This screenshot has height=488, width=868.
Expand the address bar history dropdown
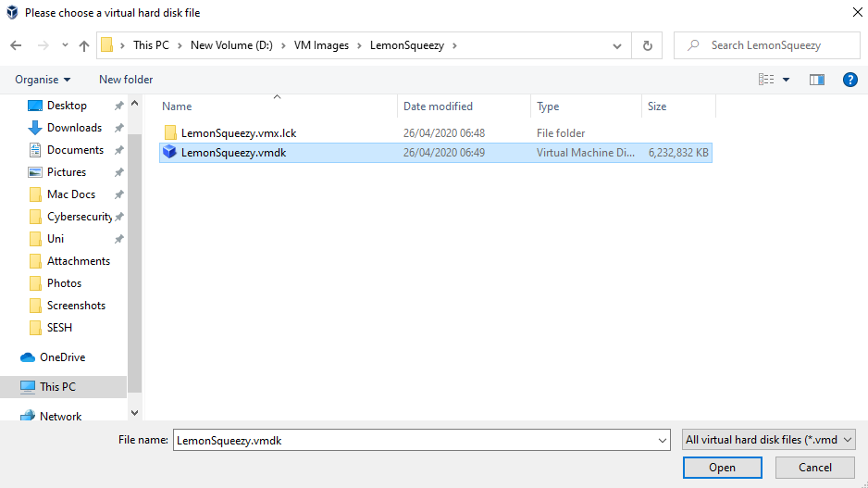tap(617, 45)
